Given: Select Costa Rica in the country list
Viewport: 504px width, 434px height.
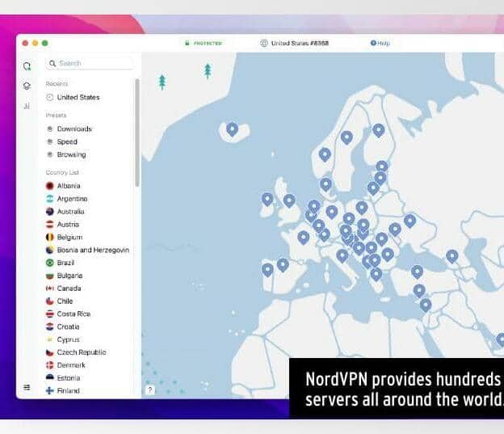Looking at the screenshot, I should 68,314.
